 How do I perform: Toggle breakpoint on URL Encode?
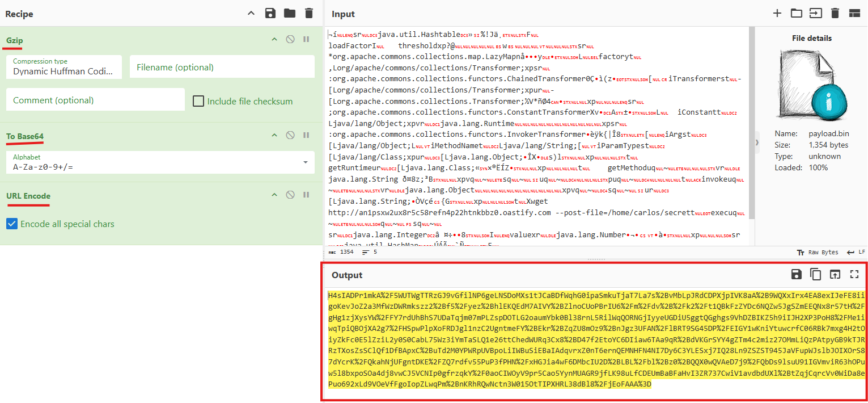[x=306, y=195]
